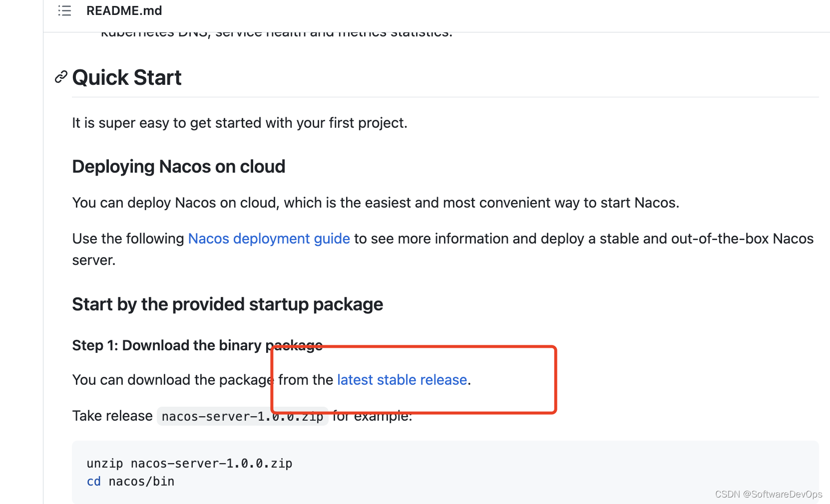Screen dimensions: 830x504
Task: Click the Deploying Nacos on cloud heading
Action: coord(178,167)
